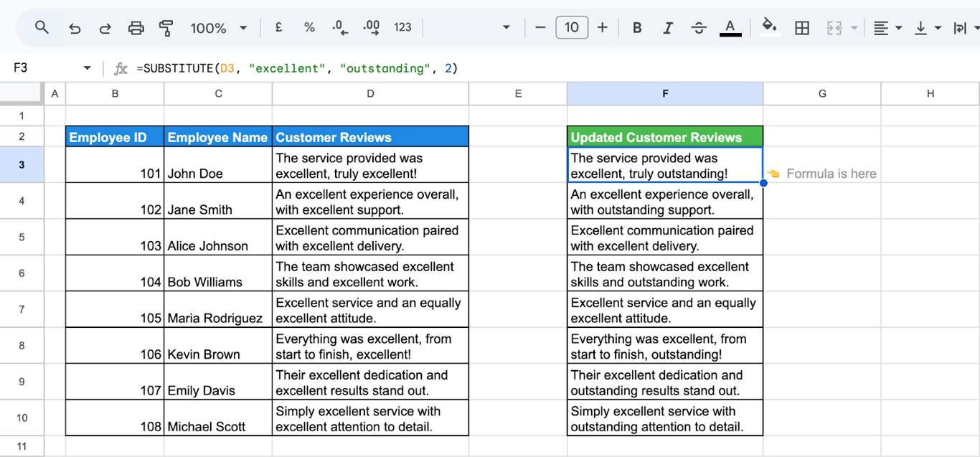Select the cell with John Doe
980x457 pixels.
point(218,164)
